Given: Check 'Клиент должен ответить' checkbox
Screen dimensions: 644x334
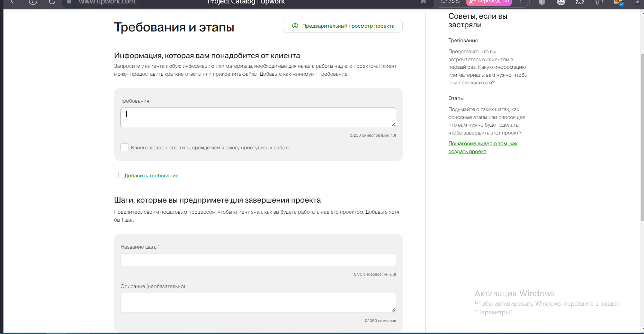Looking at the screenshot, I should [x=124, y=147].
